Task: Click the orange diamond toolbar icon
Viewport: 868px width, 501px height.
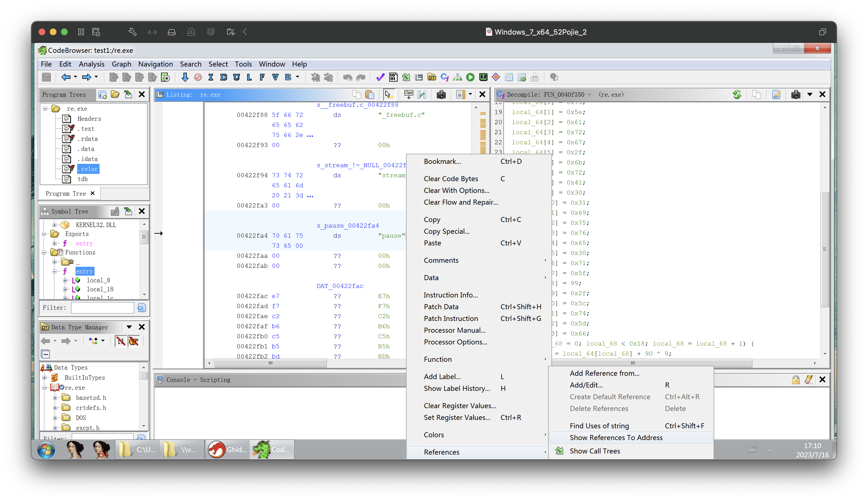Action: coord(496,77)
